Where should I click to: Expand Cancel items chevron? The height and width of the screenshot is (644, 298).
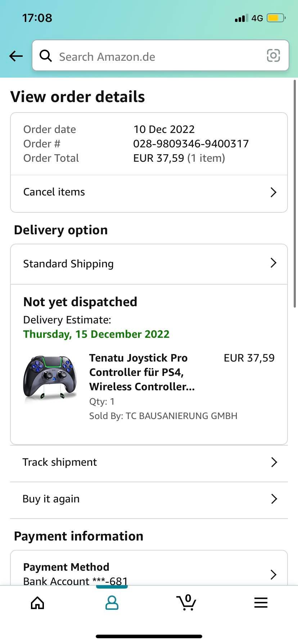point(273,192)
